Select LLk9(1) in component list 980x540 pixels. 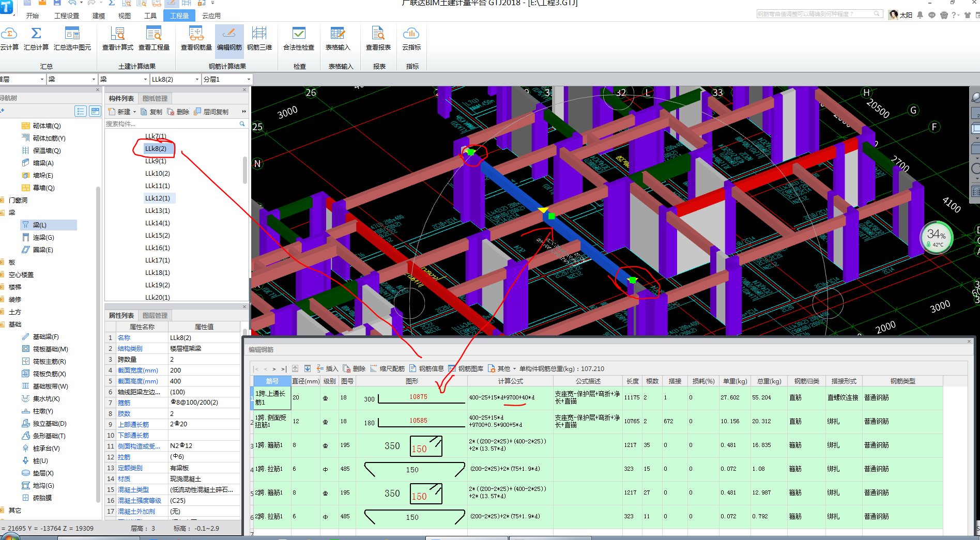point(156,161)
